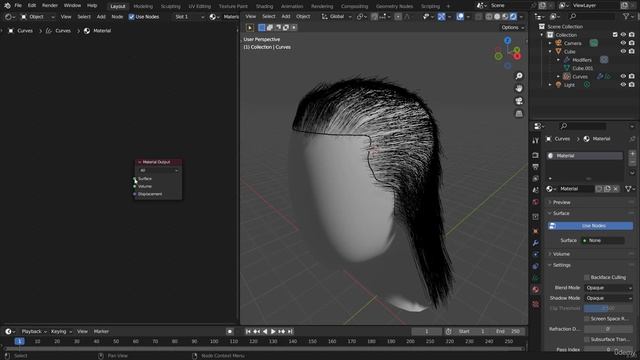Open the World properties tab
This screenshot has height=360, width=640.
(536, 202)
